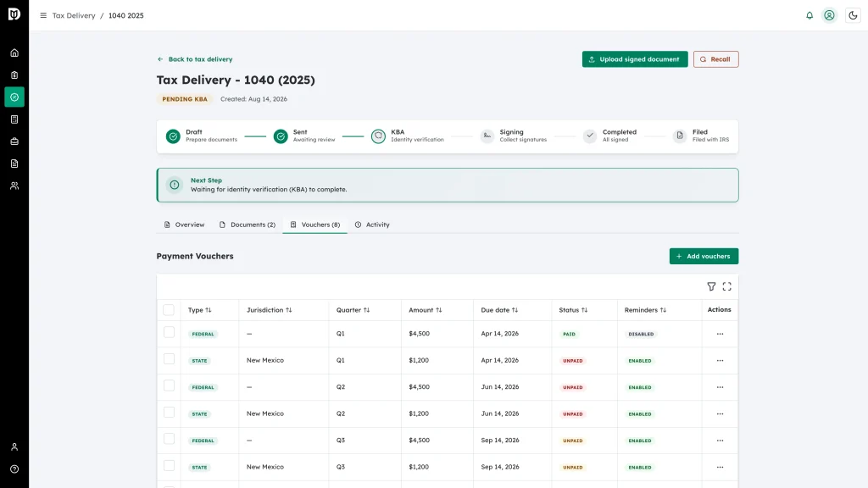
Task: Check the State Q3 New Mexico row
Action: pos(169,466)
